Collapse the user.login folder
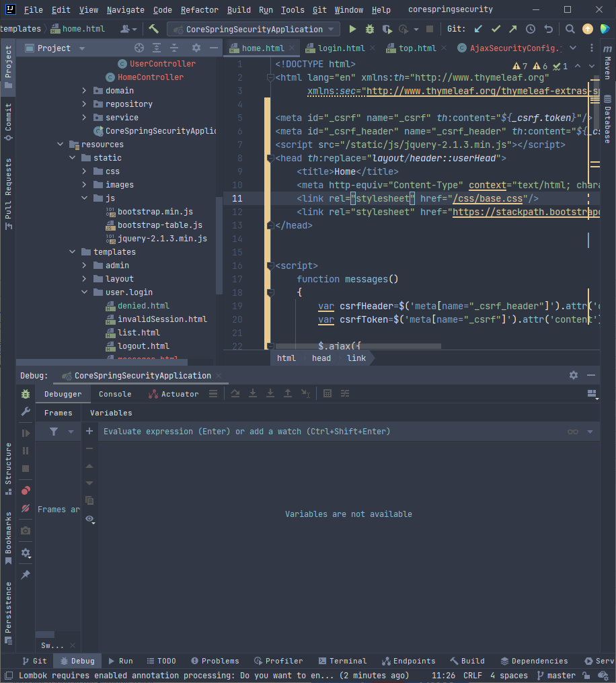This screenshot has width=616, height=683. click(85, 292)
